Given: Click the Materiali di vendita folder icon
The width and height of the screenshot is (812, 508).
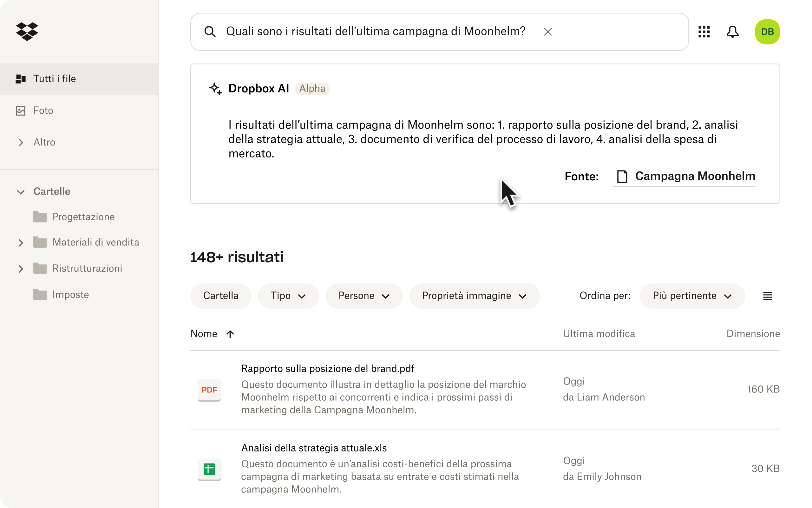Looking at the screenshot, I should coord(40,242).
